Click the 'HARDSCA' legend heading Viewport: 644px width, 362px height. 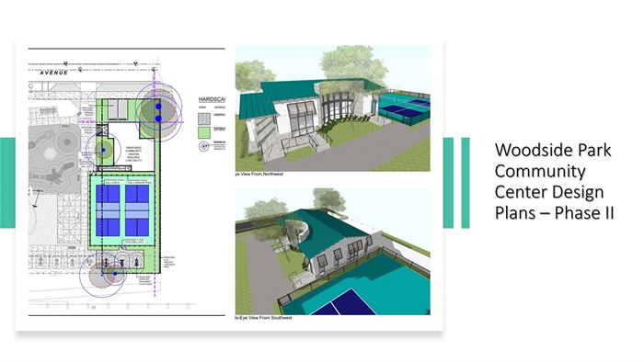tap(212, 99)
